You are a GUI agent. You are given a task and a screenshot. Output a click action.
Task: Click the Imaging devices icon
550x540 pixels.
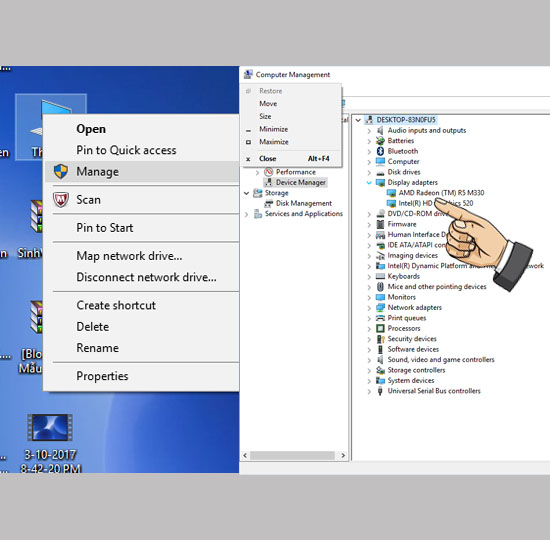click(380, 255)
